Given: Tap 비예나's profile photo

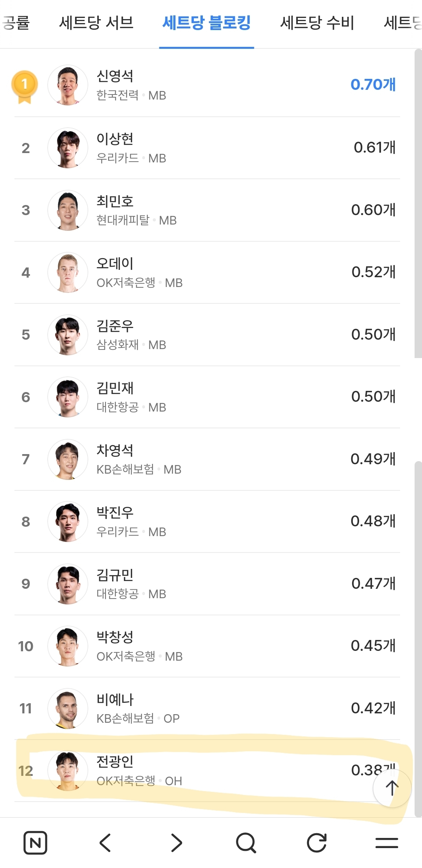Looking at the screenshot, I should [x=68, y=708].
